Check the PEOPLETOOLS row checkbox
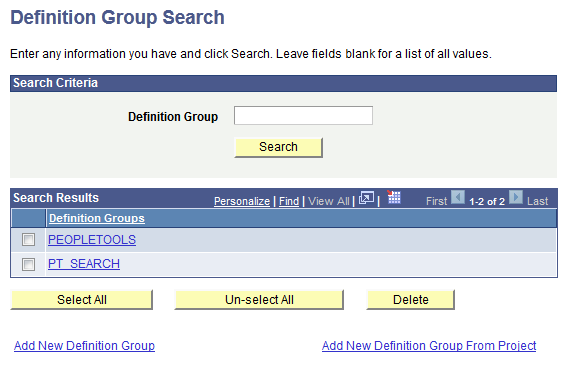This screenshot has height=379, width=582. (28, 239)
